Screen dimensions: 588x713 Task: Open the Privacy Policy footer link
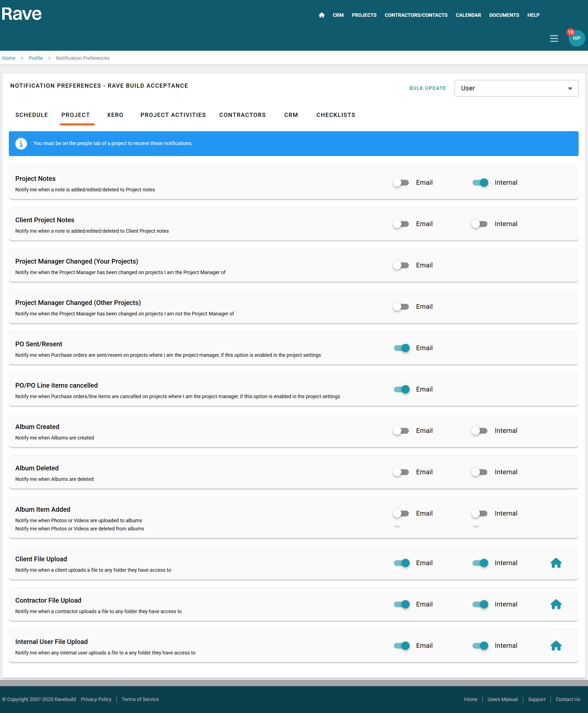[x=96, y=699]
